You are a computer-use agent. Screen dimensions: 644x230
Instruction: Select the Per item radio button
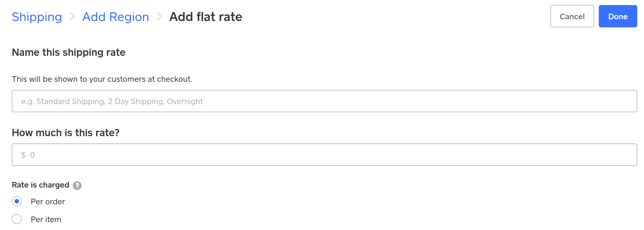(17, 219)
